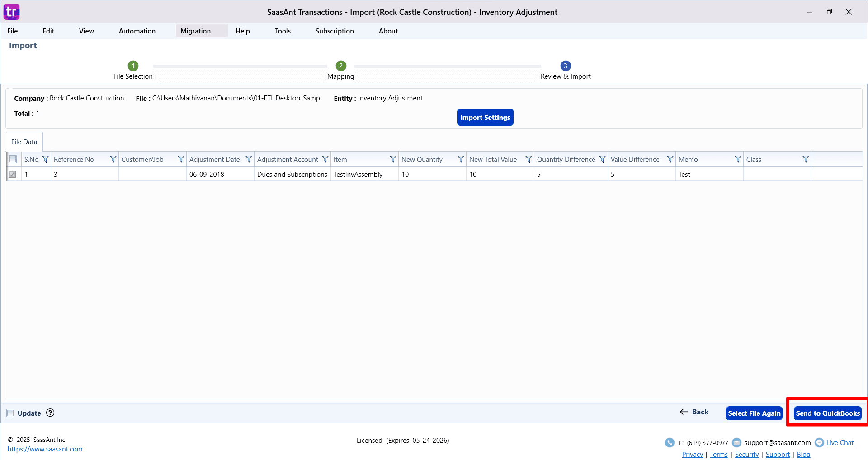
Task: Click the email envelope icon in the footer
Action: point(736,442)
